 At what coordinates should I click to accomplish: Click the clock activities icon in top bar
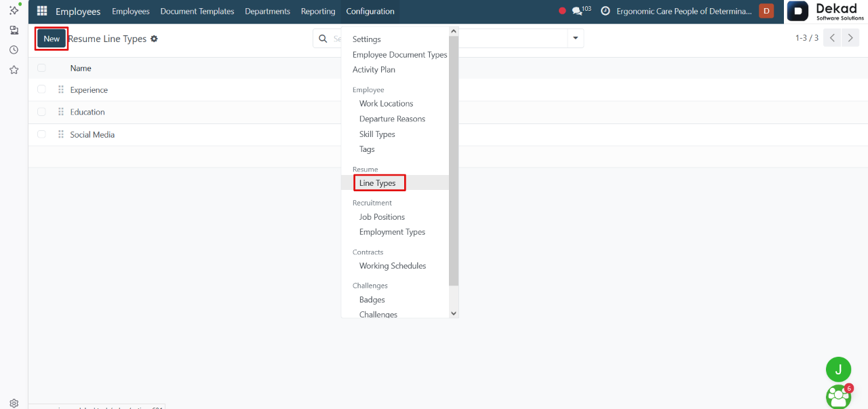(x=606, y=11)
